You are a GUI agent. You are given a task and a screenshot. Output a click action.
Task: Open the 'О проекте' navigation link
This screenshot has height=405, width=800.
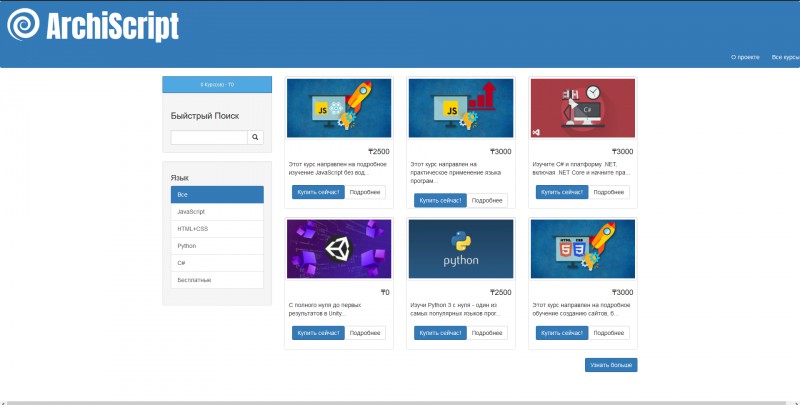pyautogui.click(x=745, y=57)
